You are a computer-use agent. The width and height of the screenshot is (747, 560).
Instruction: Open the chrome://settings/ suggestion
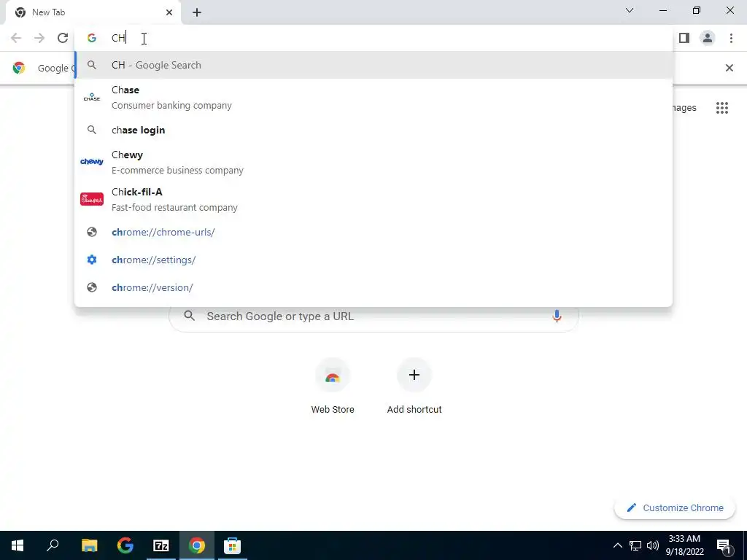[373, 260]
